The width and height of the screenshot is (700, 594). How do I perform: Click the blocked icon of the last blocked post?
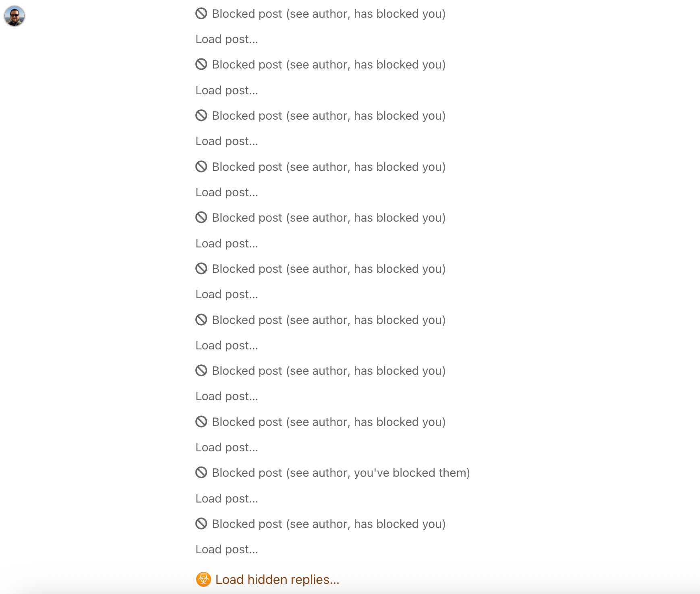(x=201, y=523)
